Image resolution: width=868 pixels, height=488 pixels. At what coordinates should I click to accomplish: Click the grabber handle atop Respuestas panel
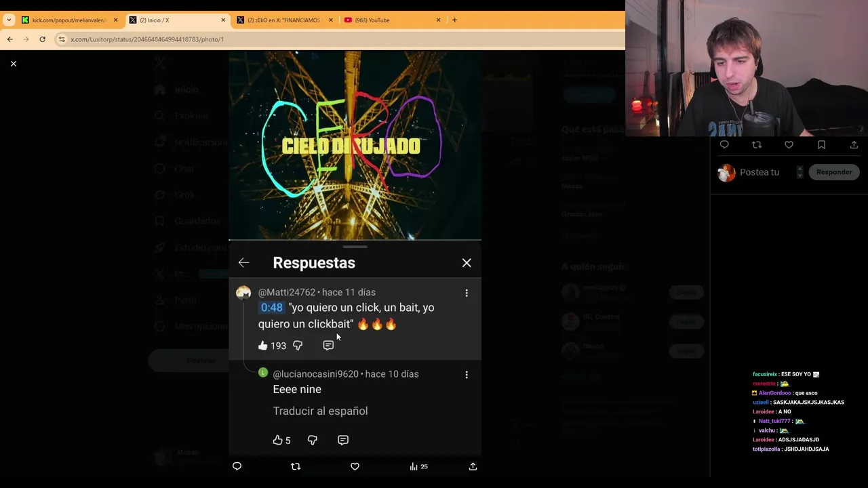pos(355,247)
